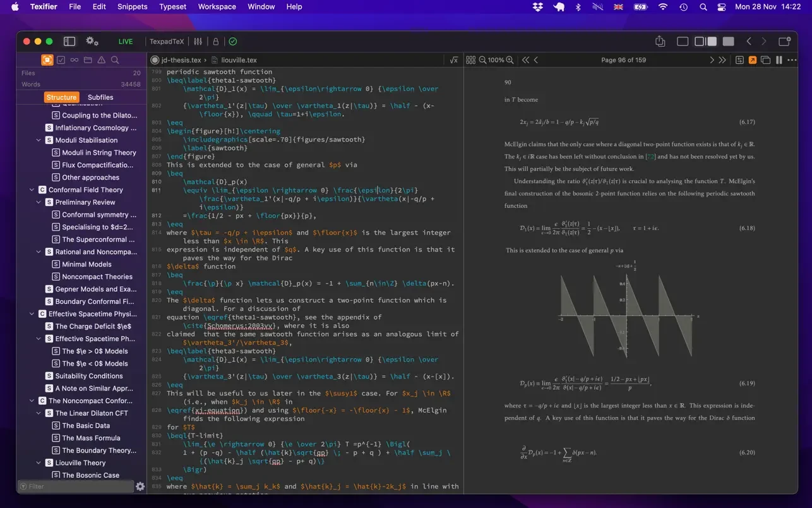Click the outline Filter field

pyautogui.click(x=76, y=487)
